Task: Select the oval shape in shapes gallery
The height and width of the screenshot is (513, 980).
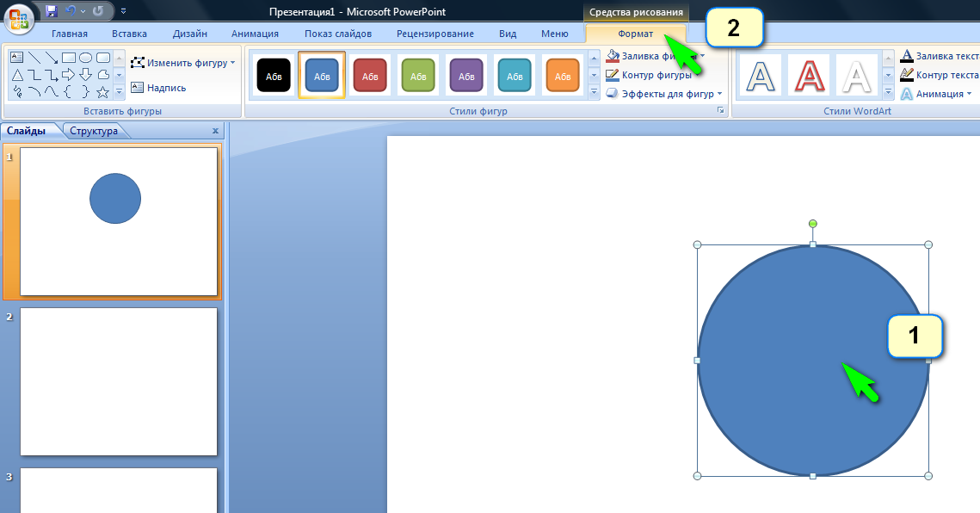Action: point(86,58)
